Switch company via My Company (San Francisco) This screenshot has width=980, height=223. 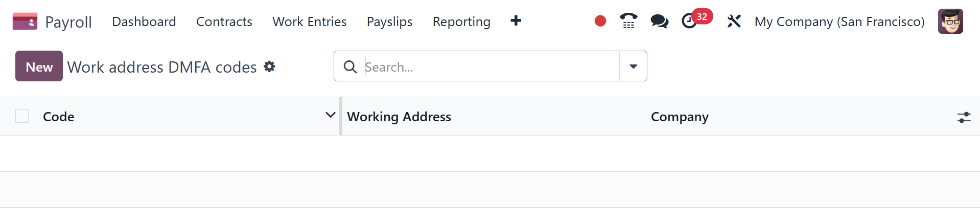tap(839, 21)
